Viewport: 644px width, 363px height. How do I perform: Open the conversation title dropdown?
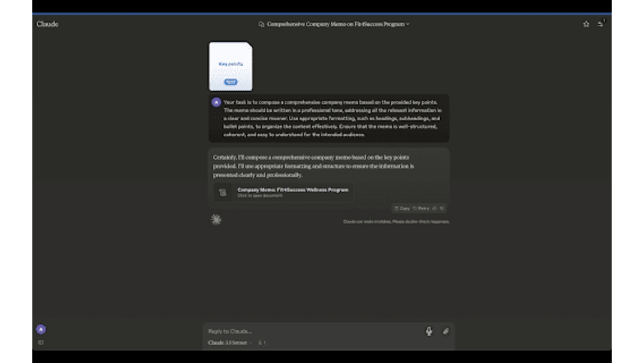coord(337,25)
